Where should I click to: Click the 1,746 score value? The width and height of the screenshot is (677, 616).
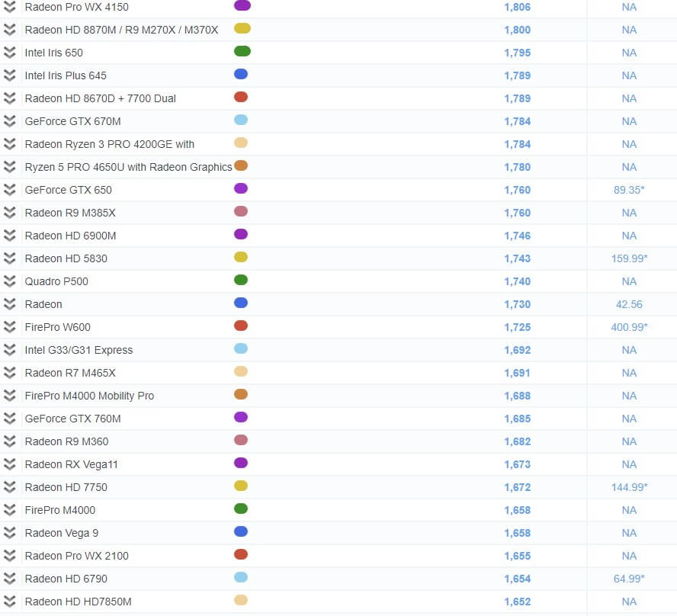pyautogui.click(x=517, y=236)
